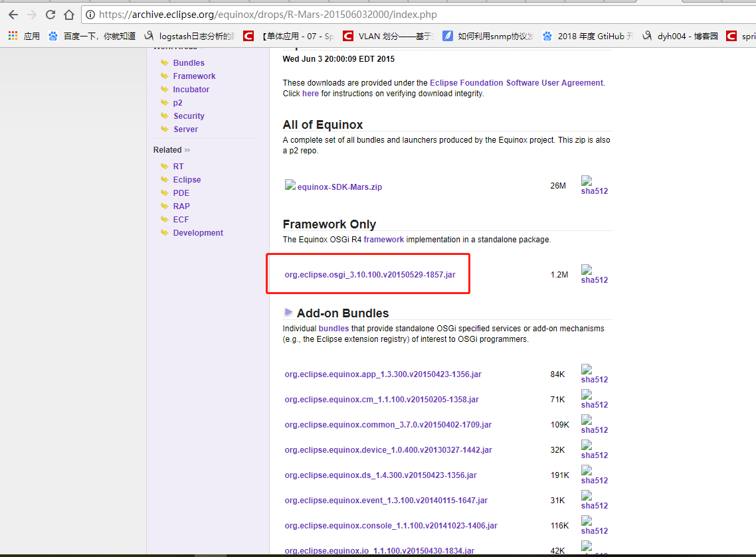Go back with the browser back arrow
The image size is (756, 557).
[13, 15]
